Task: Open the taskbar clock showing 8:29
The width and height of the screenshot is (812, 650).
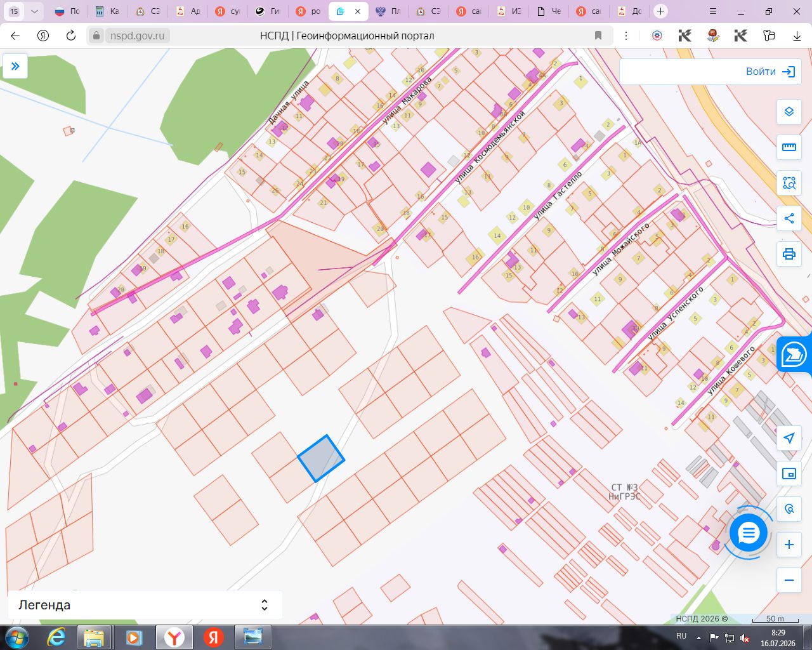Action: (778, 637)
